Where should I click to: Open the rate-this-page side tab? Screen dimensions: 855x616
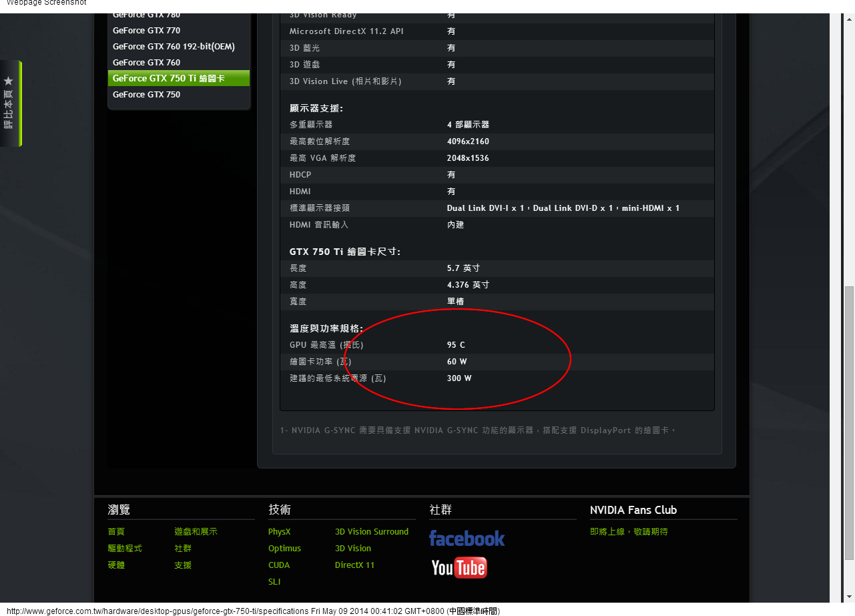pos(11,103)
